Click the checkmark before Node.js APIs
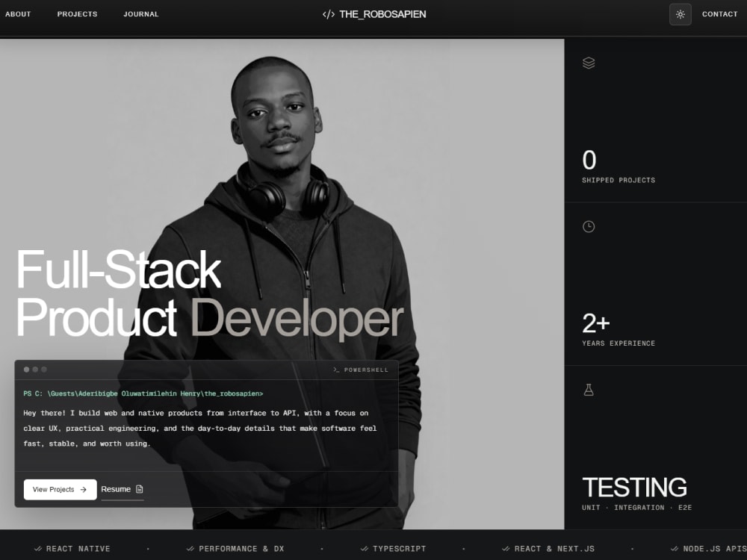The height and width of the screenshot is (560, 747). click(x=675, y=549)
